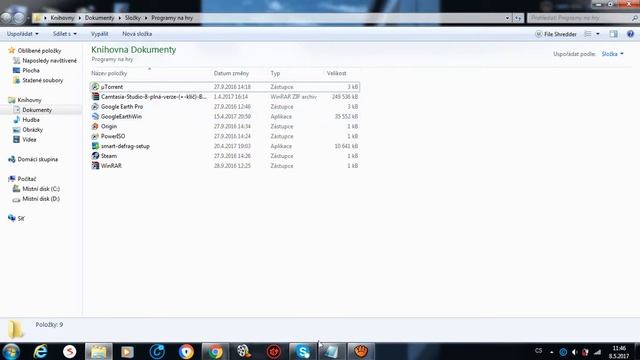Select Knihovny in the navigation pane
Screen dimensions: 640x360
29,100
